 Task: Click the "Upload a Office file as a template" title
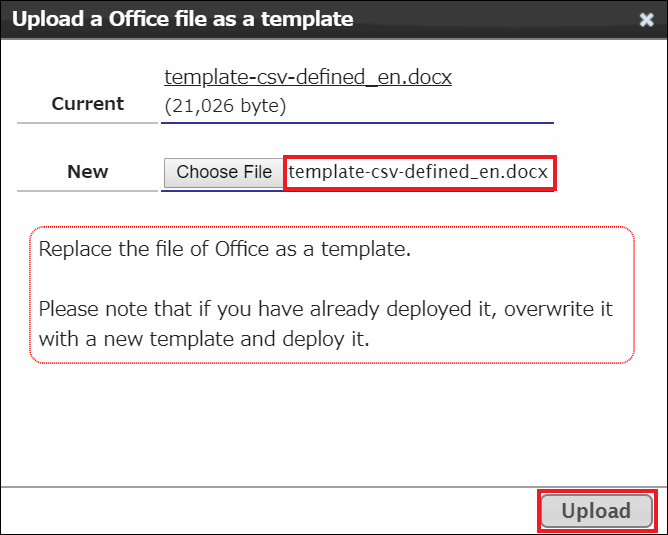[183, 19]
